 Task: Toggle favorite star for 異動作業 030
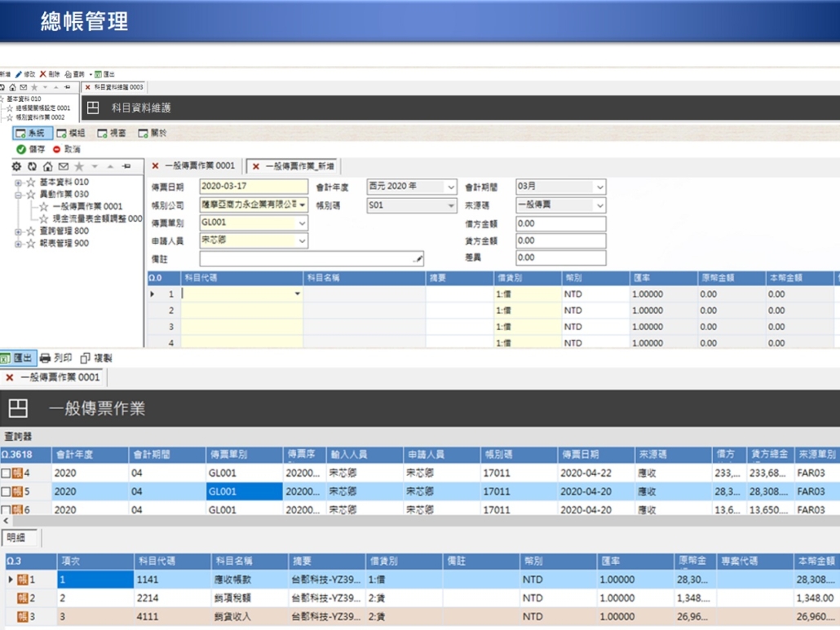pos(31,194)
